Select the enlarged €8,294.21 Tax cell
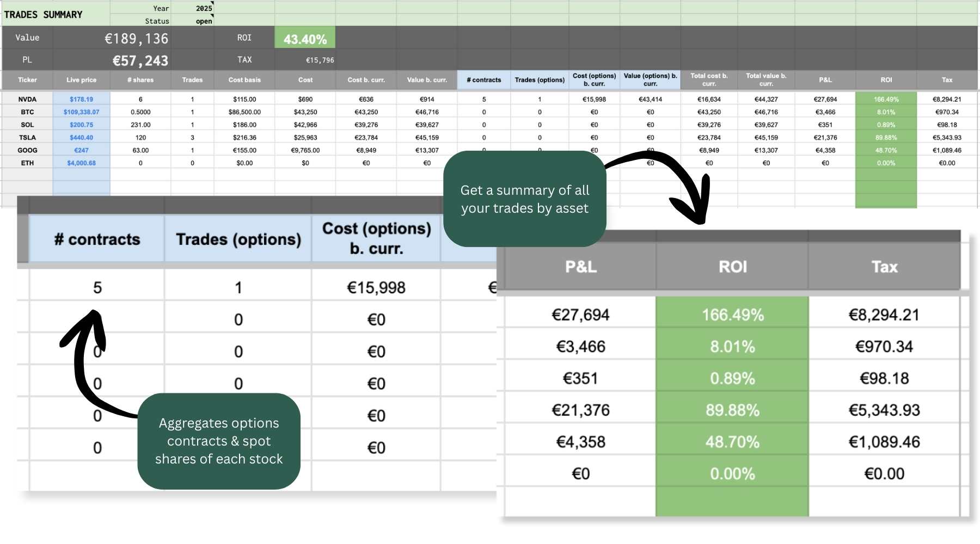Image resolution: width=980 pixels, height=544 pixels. [884, 315]
